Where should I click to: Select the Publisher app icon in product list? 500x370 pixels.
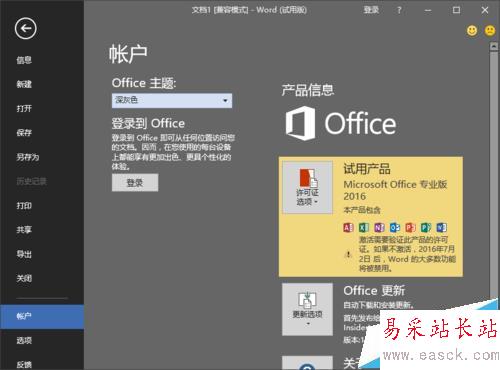pyautogui.click(x=426, y=227)
